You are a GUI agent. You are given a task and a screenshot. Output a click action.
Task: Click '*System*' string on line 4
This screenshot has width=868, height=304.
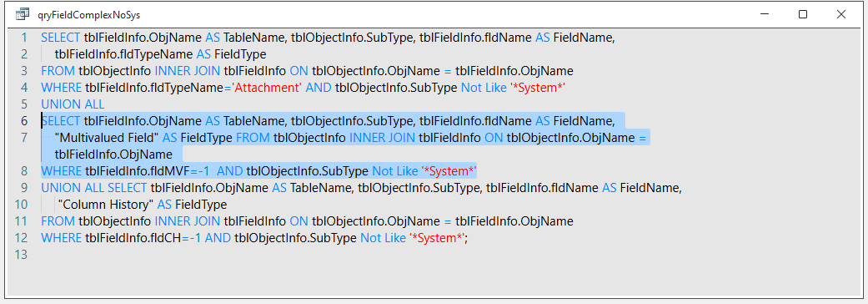pyautogui.click(x=538, y=88)
